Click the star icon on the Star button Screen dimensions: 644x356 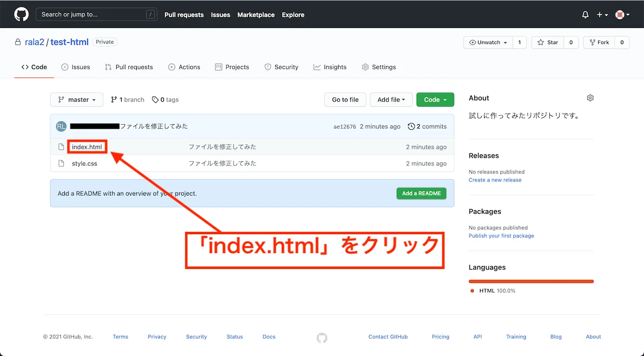[540, 42]
